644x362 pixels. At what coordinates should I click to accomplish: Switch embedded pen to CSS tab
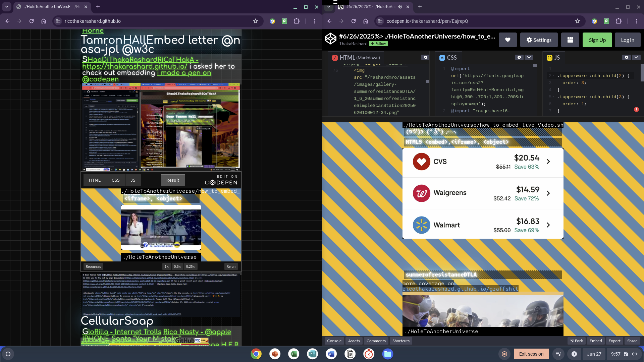click(x=115, y=180)
